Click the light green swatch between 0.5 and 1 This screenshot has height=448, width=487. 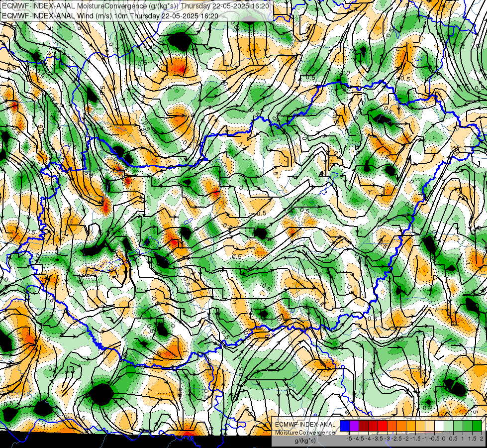point(458,426)
